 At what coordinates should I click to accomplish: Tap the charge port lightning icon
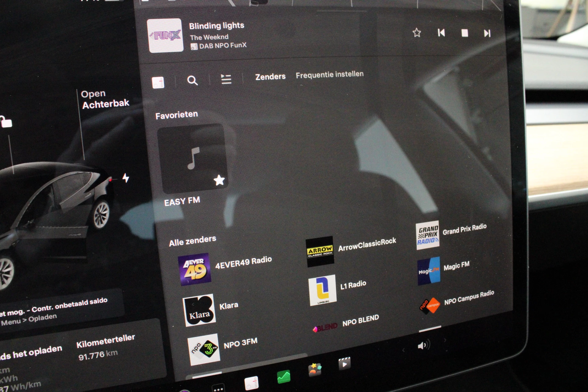click(x=126, y=178)
